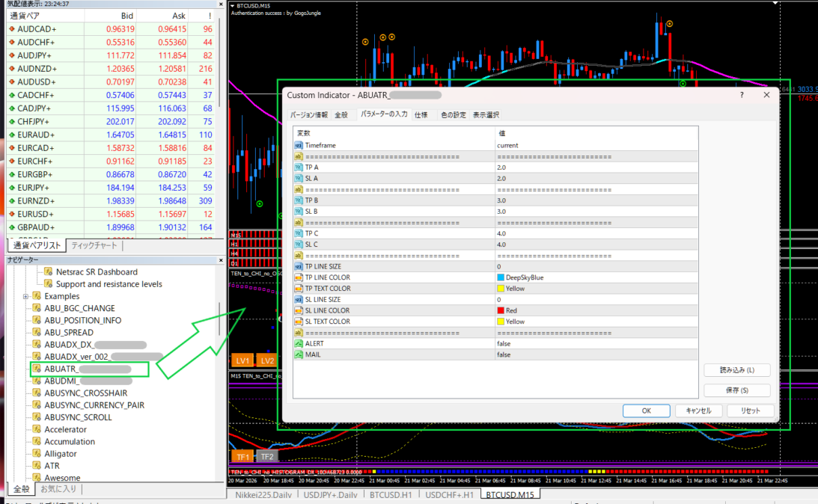Image resolution: width=818 pixels, height=504 pixels.
Task: Toggle the MAIL value false
Action: coord(596,354)
